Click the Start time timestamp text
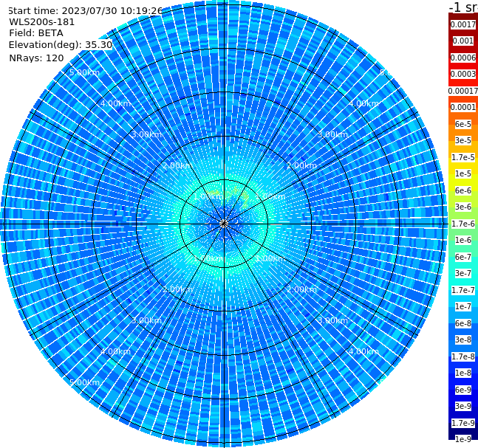478x448 pixels. [86, 10]
